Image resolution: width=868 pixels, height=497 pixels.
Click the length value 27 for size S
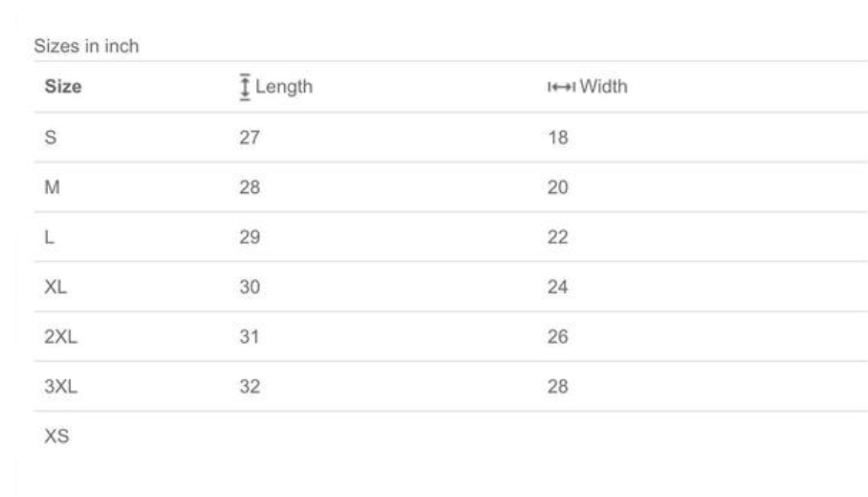[x=250, y=137]
